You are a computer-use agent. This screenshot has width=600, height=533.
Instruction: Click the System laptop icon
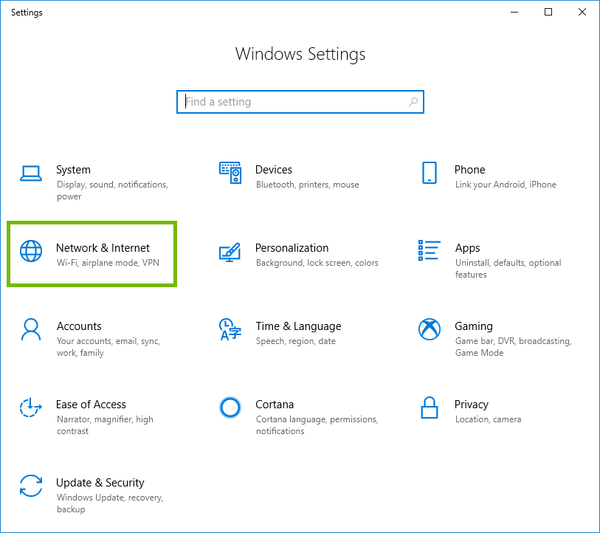pos(31,173)
